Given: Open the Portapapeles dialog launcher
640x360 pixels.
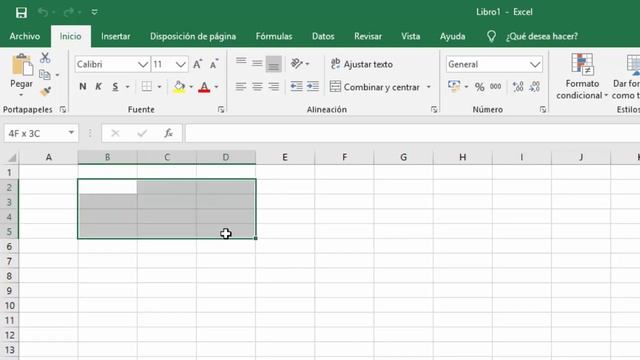Looking at the screenshot, I should [63, 109].
